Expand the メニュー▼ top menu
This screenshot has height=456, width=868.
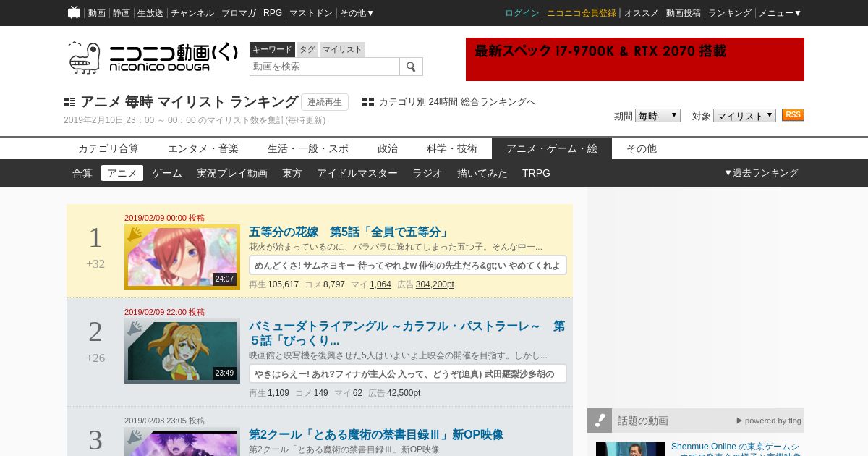click(780, 13)
